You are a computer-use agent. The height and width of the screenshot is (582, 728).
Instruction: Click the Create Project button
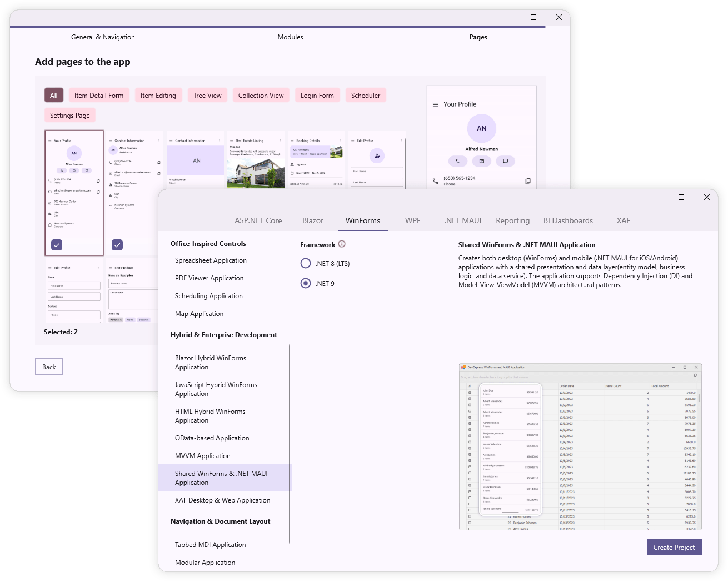tap(674, 547)
